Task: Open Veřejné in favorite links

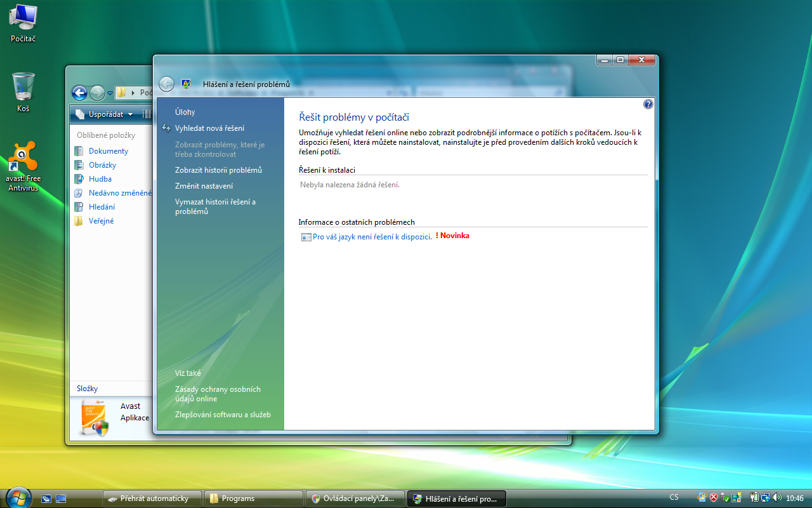Action: [x=101, y=221]
